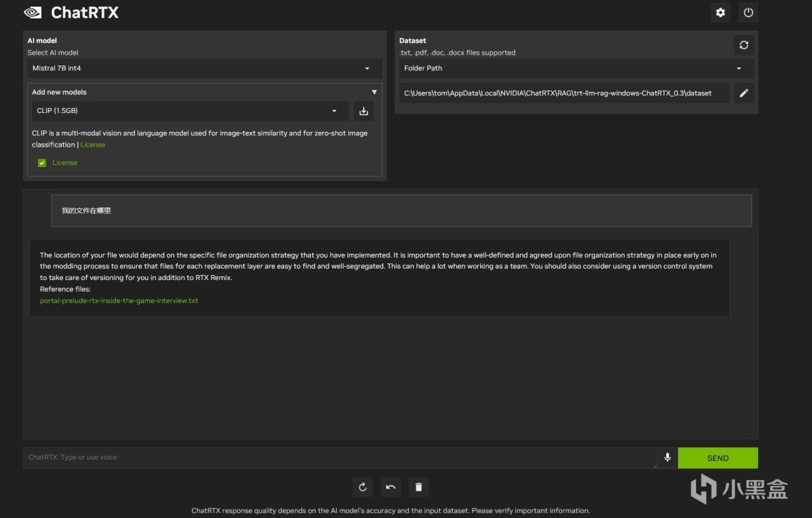Click the SEND button
Viewport: 812px width, 518px height.
[x=718, y=458]
